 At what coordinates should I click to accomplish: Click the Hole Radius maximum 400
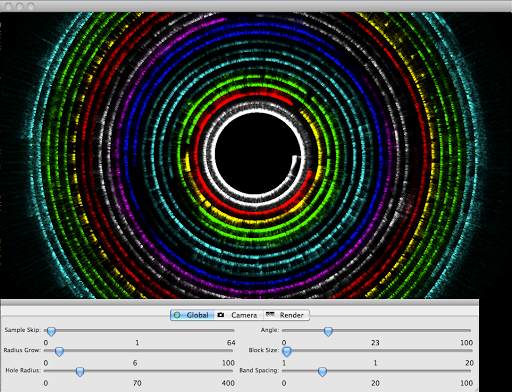[x=228, y=383]
